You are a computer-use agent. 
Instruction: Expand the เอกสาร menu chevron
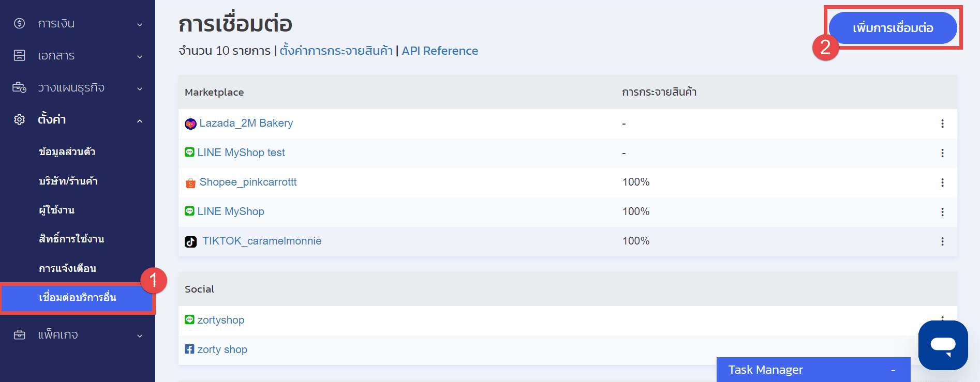(140, 56)
